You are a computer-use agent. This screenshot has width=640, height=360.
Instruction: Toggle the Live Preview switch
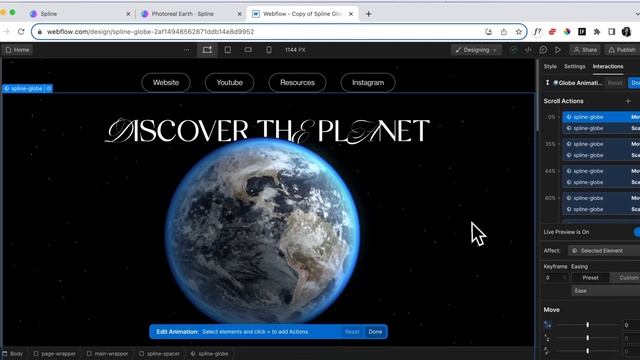click(637, 232)
